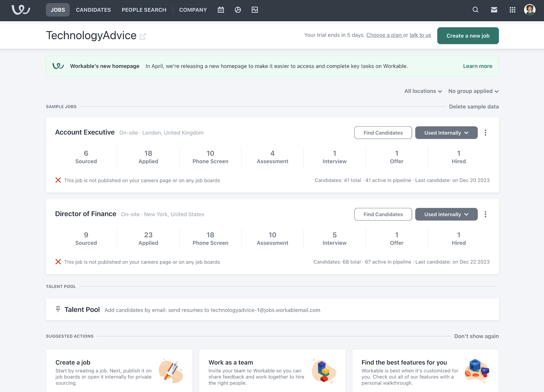View 5 Interview stage for Director of Finance
This screenshot has width=544, height=392.
click(335, 239)
